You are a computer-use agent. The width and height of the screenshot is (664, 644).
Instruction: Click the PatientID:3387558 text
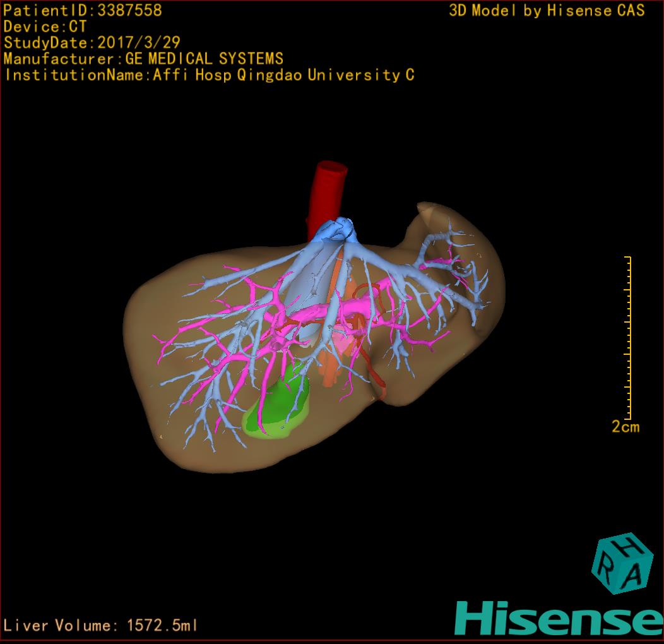83,11
